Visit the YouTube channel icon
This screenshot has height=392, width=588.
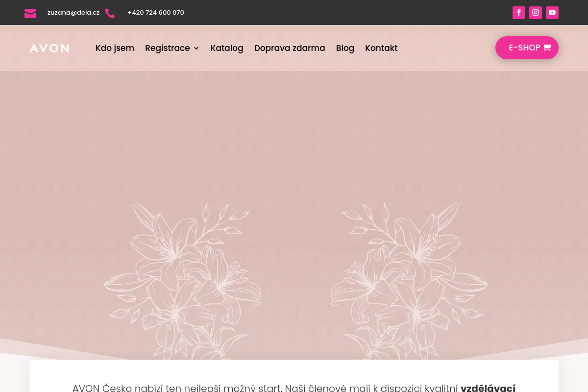(x=552, y=13)
